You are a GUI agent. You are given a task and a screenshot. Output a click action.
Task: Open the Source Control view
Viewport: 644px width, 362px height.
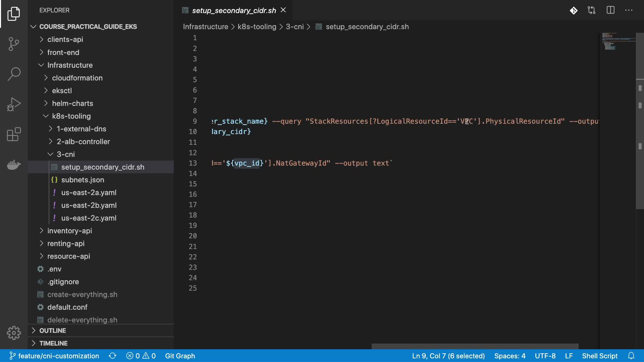coord(14,44)
